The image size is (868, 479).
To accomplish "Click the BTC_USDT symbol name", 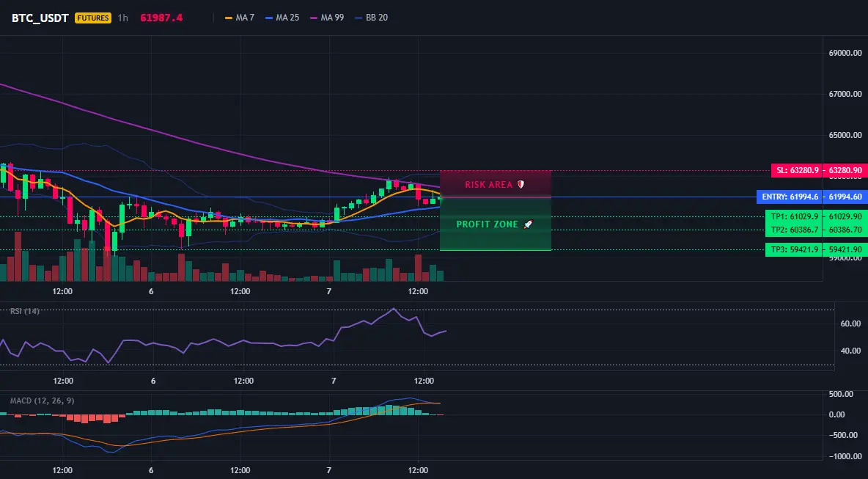I will [40, 18].
